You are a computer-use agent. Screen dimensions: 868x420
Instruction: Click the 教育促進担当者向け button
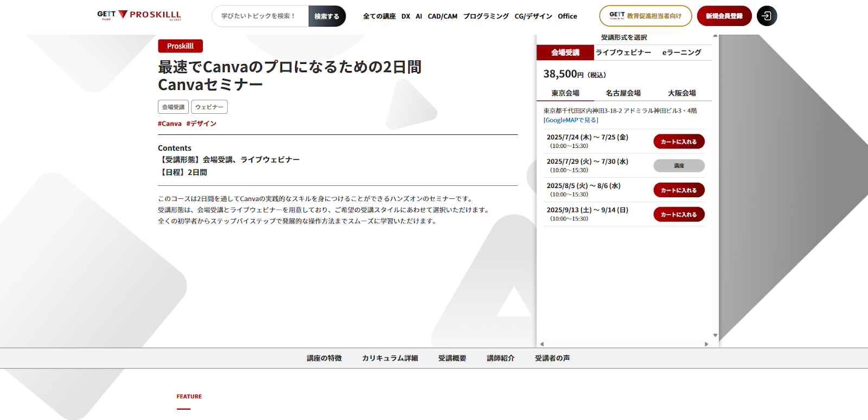tap(646, 16)
